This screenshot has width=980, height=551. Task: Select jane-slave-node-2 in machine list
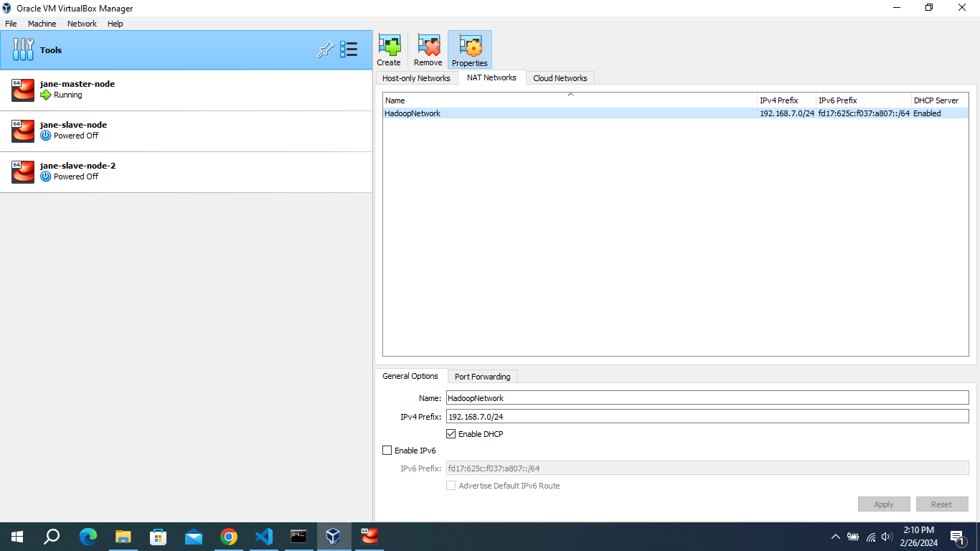(x=186, y=172)
